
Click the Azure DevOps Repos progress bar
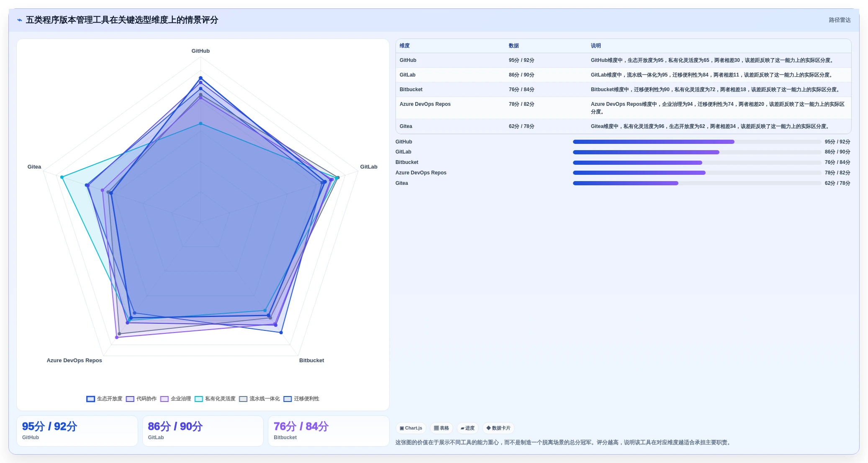[x=697, y=173]
